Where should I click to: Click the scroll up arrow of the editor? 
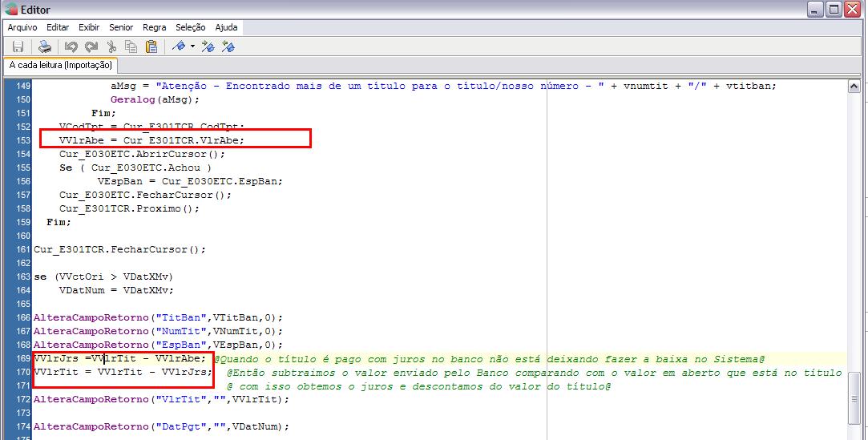[x=855, y=85]
